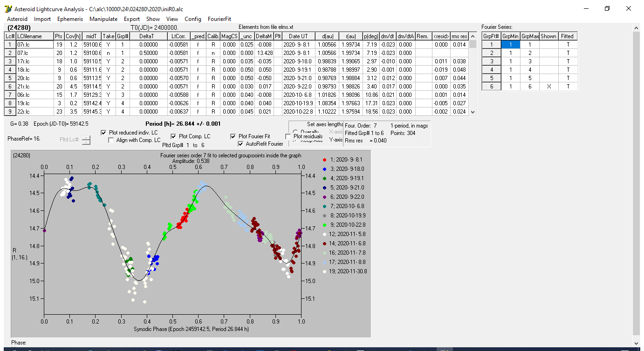Select the 07.lc filename cell
This screenshot has height=351, width=644.
(x=34, y=53)
